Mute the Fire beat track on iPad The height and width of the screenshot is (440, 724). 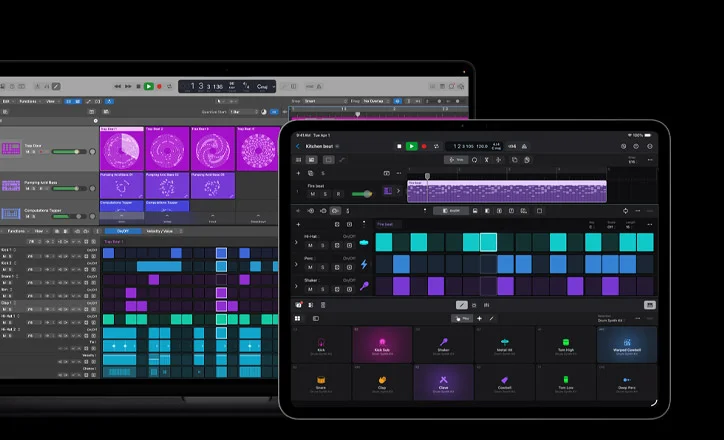pos(313,194)
